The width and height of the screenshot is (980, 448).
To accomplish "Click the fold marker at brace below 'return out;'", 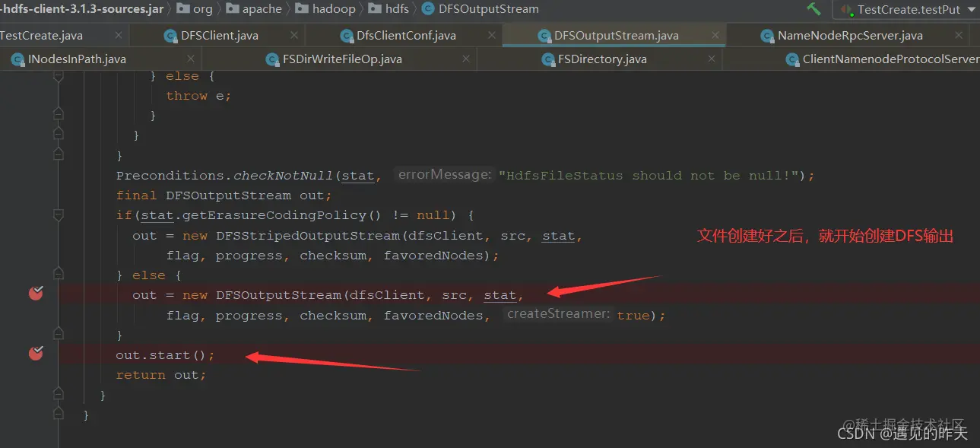I will click(x=58, y=394).
